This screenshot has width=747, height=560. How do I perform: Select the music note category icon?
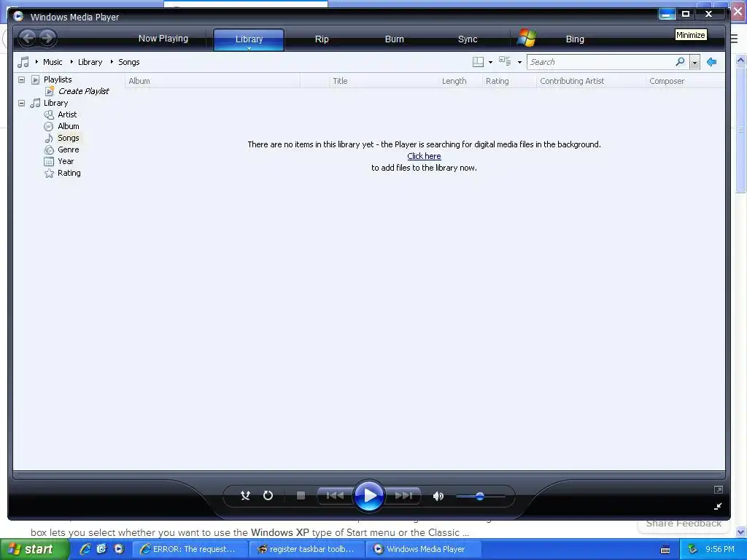pos(23,62)
